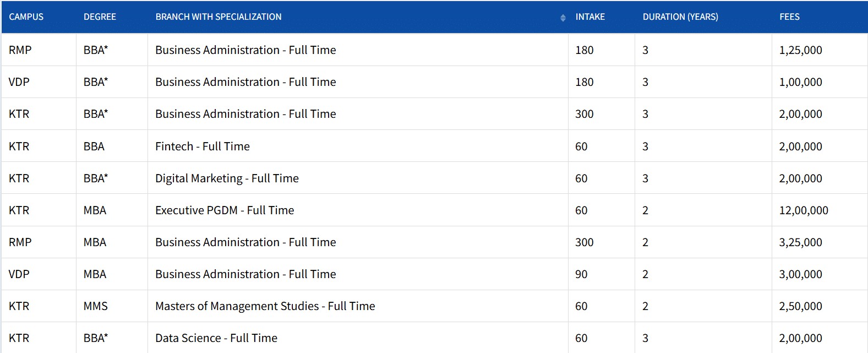Viewport: 868px width, 353px height.
Task: Click the DURATION (YEARS) column header
Action: [680, 17]
